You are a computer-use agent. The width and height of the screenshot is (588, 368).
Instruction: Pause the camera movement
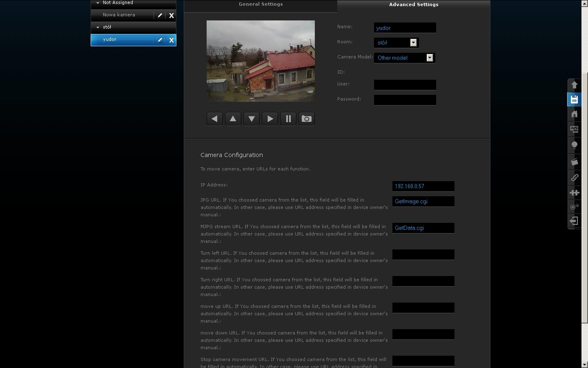(288, 119)
